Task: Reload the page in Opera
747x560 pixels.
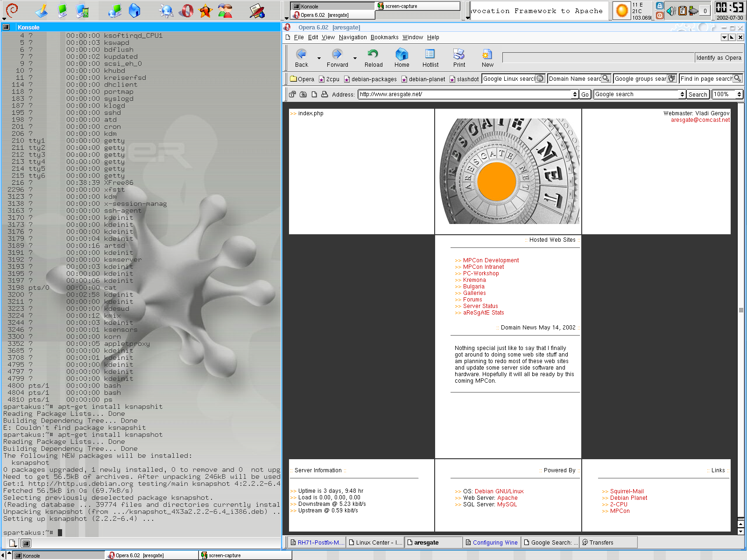Action: click(x=373, y=58)
